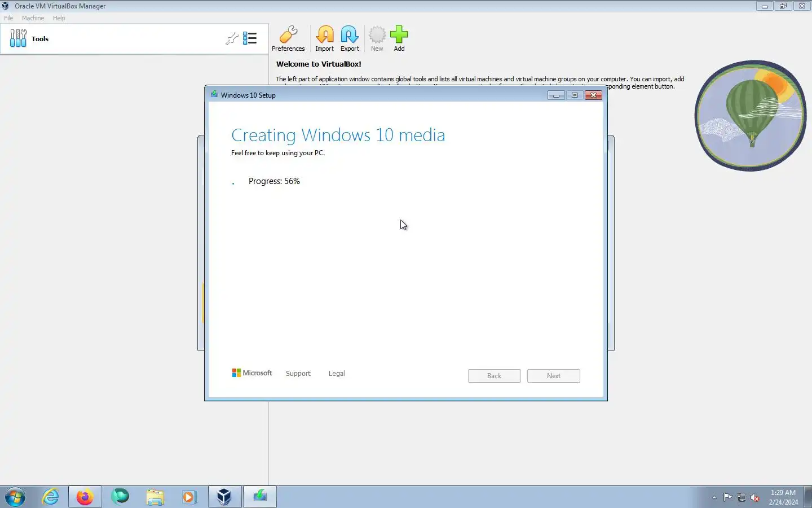Click the Add machine icon
The image size is (812, 508).
point(399,38)
